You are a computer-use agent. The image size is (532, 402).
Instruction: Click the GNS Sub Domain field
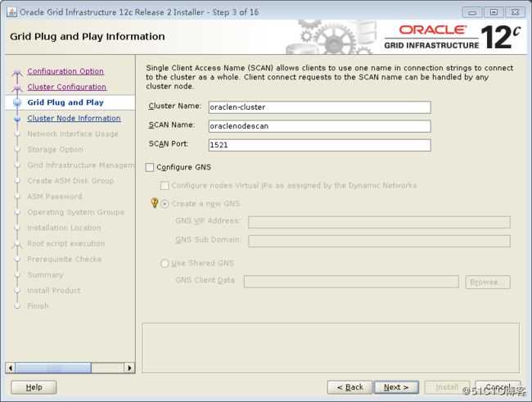[379, 241]
